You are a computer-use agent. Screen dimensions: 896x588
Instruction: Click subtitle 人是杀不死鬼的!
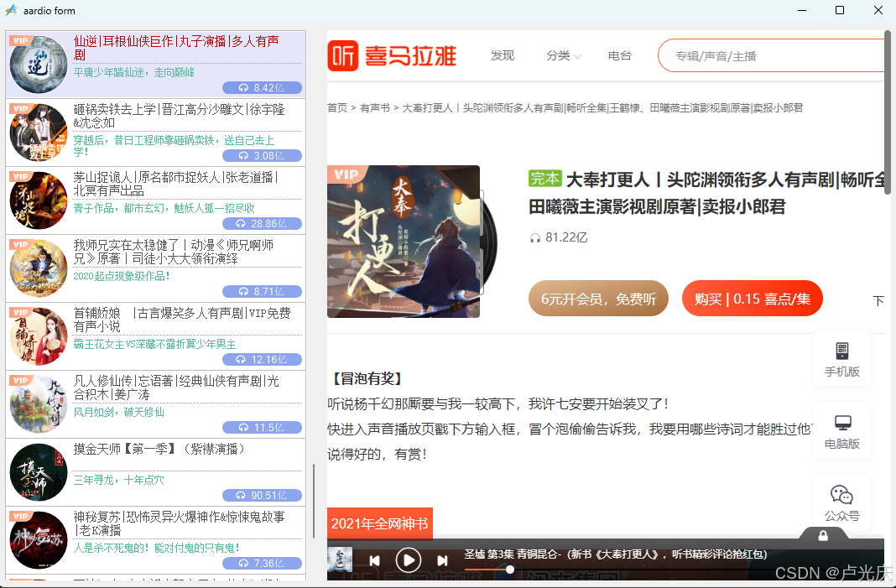point(157,549)
